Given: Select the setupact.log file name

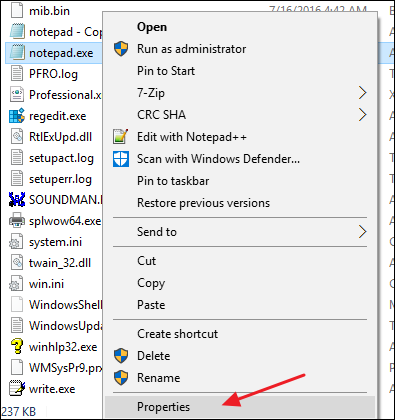Looking at the screenshot, I should [x=61, y=158].
